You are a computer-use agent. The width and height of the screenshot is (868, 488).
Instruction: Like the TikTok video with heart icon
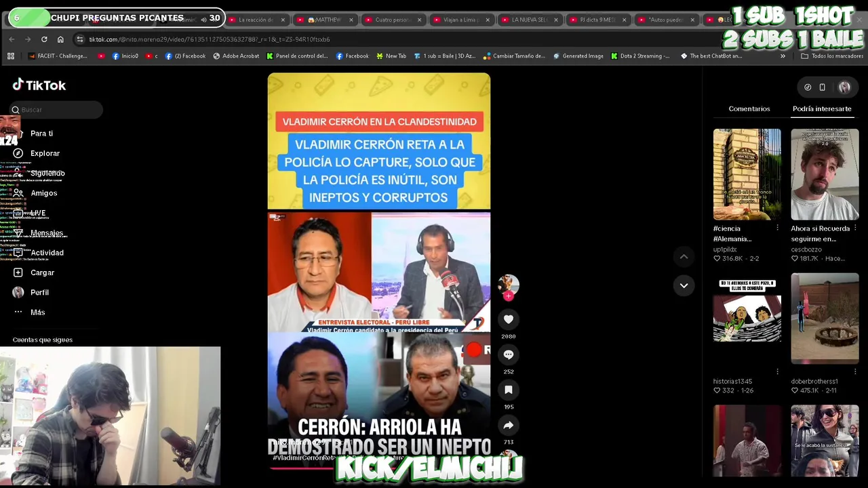(508, 319)
